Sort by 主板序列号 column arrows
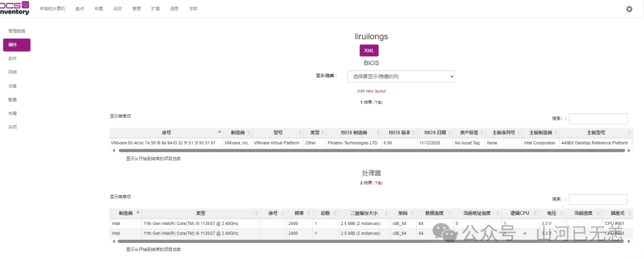 coord(518,133)
